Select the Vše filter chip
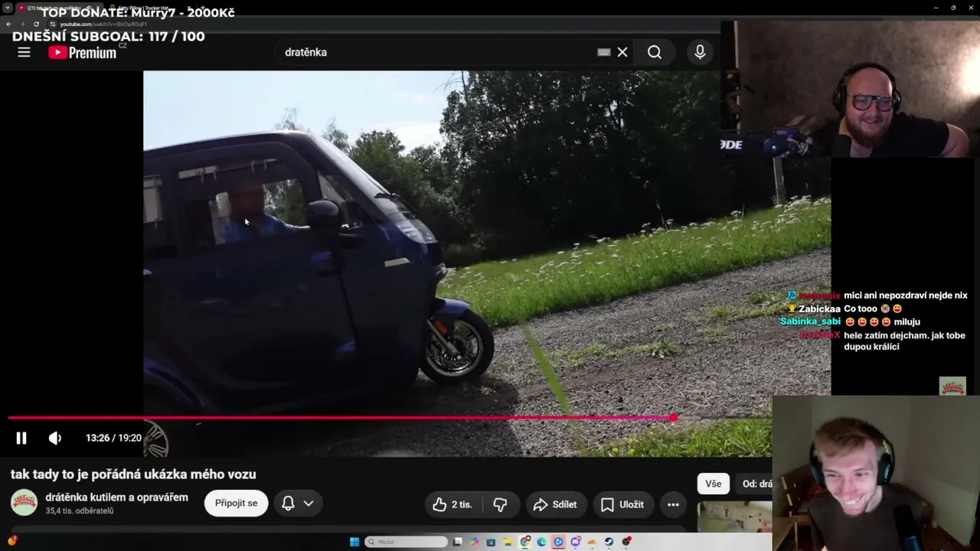The height and width of the screenshot is (551, 980). pyautogui.click(x=713, y=484)
